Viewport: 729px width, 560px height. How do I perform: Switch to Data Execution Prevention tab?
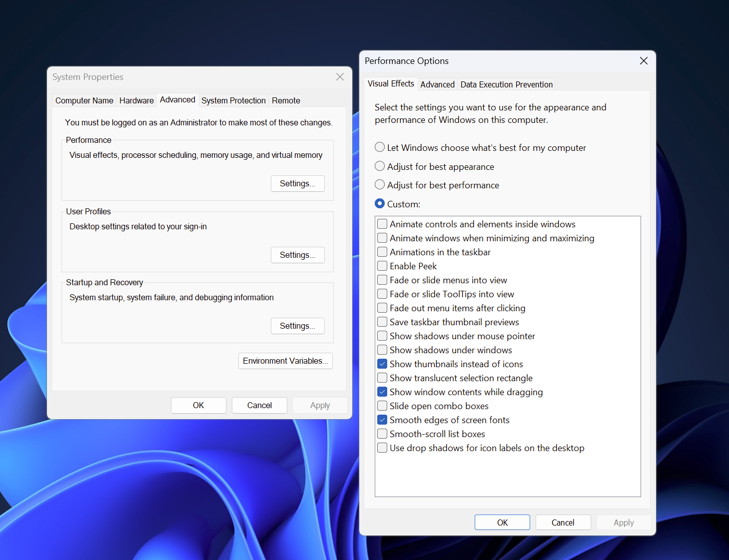506,84
